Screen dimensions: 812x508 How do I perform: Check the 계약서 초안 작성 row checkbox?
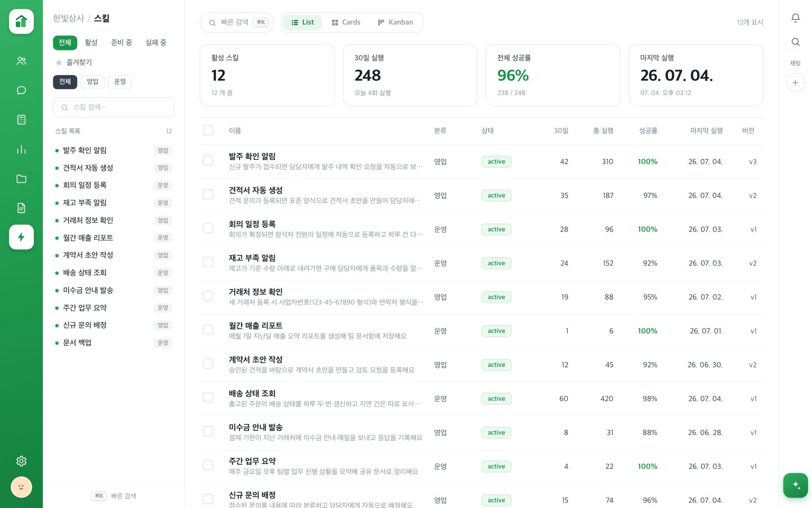click(x=208, y=364)
